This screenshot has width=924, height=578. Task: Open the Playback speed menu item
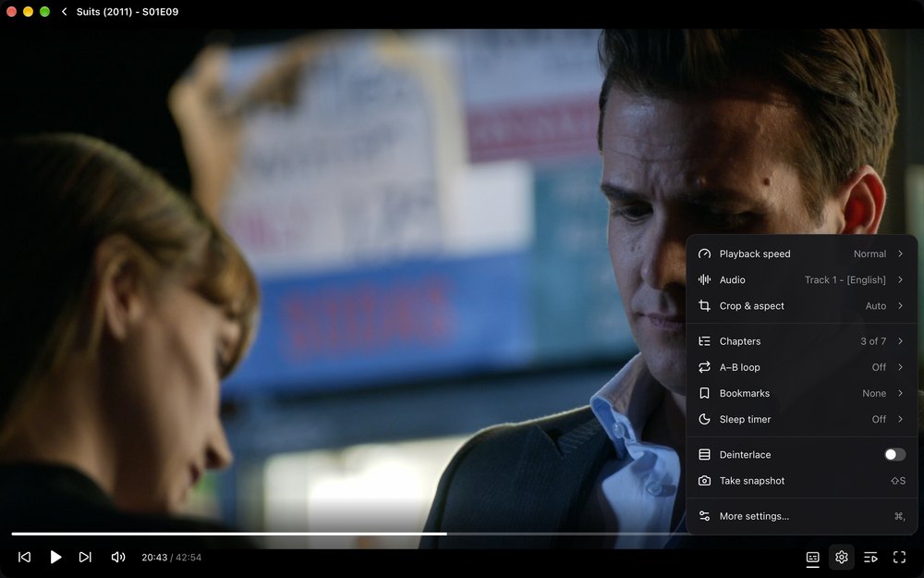[x=801, y=254]
